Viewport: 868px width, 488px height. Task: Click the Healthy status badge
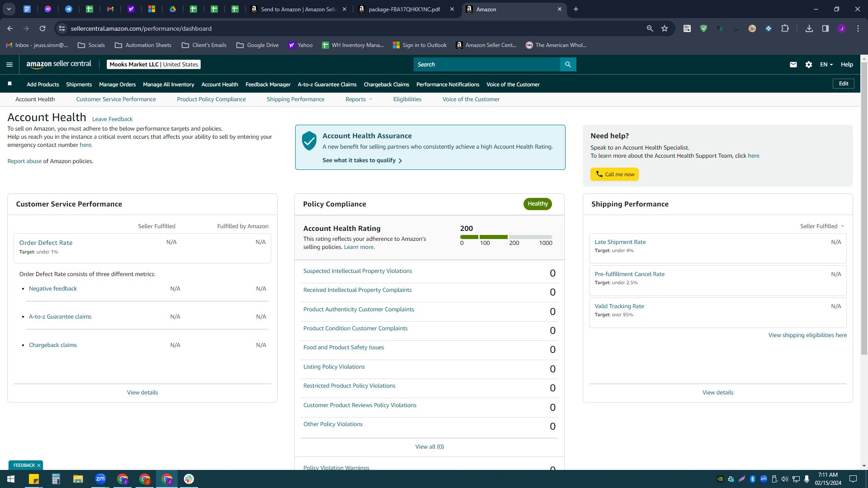[538, 204]
